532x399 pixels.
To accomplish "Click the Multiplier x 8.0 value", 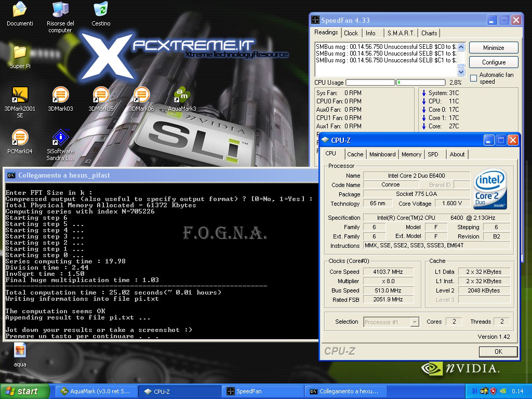I will [x=388, y=281].
